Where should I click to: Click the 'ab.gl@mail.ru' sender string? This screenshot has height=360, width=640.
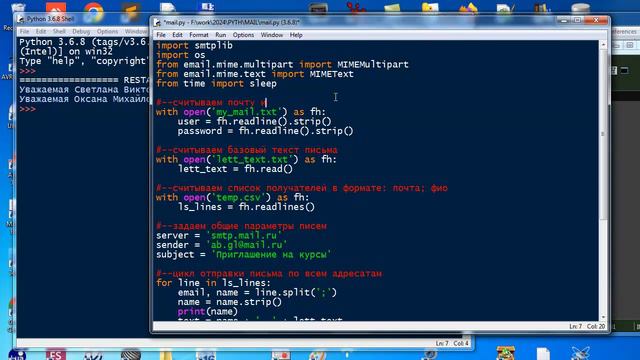point(246,244)
